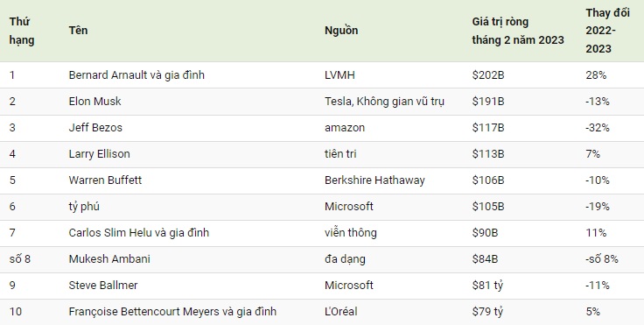Viewport: 644px width, 325px height.
Task: Select the 'Nguồn' column header
Action: (x=341, y=31)
